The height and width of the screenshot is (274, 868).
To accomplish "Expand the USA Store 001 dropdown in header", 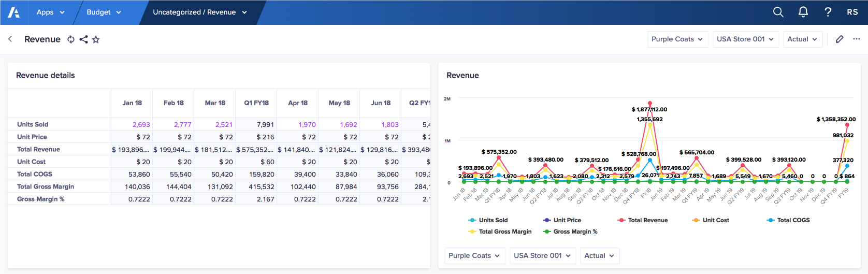I will pyautogui.click(x=745, y=39).
